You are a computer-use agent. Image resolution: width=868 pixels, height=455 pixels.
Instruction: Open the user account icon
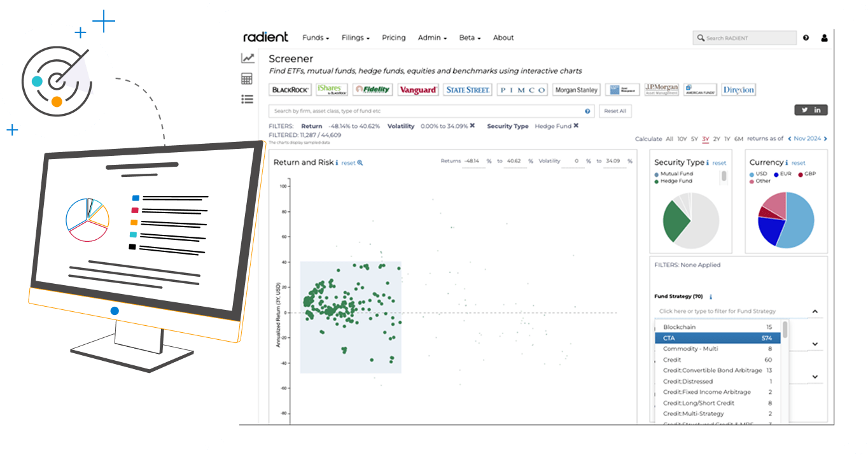click(824, 38)
